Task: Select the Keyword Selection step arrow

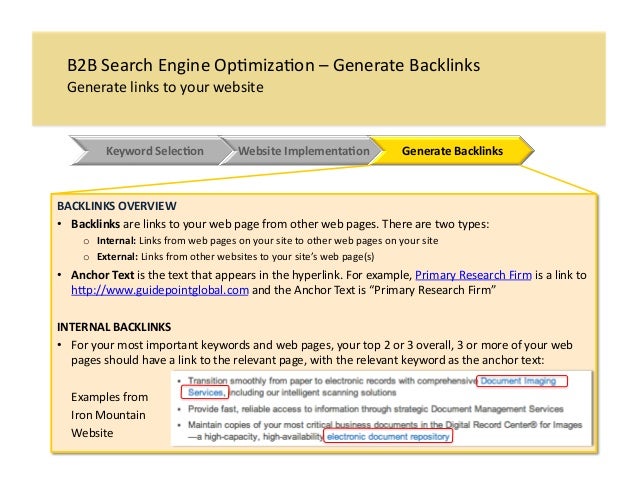Action: [151, 151]
